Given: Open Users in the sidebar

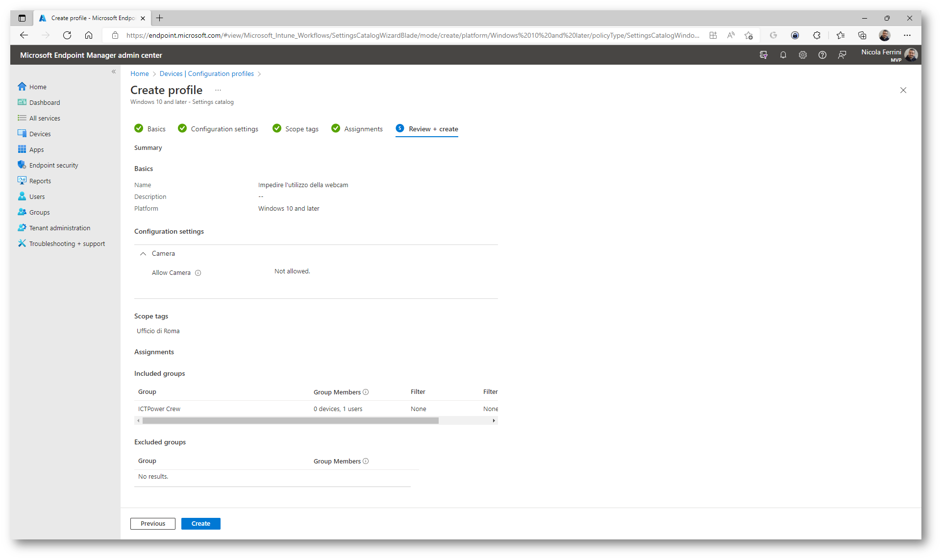Looking at the screenshot, I should (x=31, y=196).
